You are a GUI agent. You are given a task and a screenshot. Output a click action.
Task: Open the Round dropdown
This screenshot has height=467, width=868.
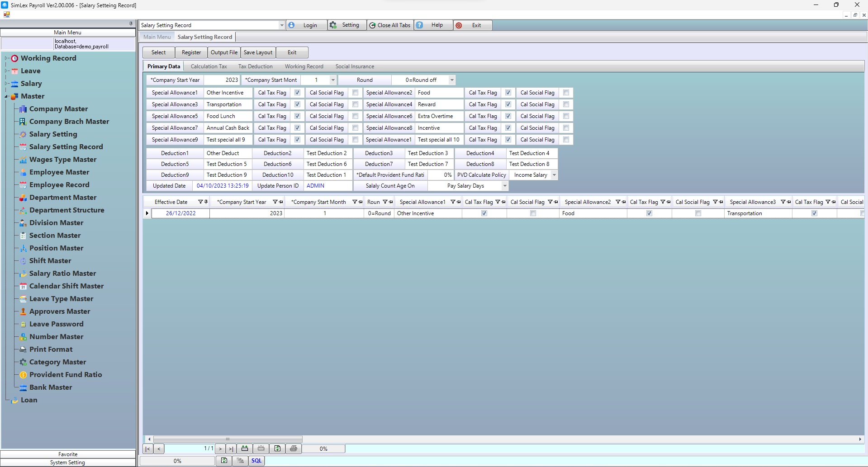point(451,80)
